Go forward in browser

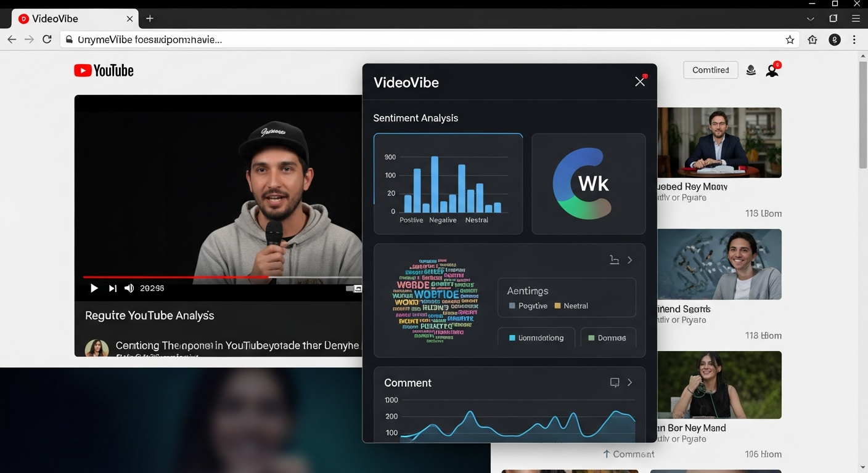click(29, 39)
